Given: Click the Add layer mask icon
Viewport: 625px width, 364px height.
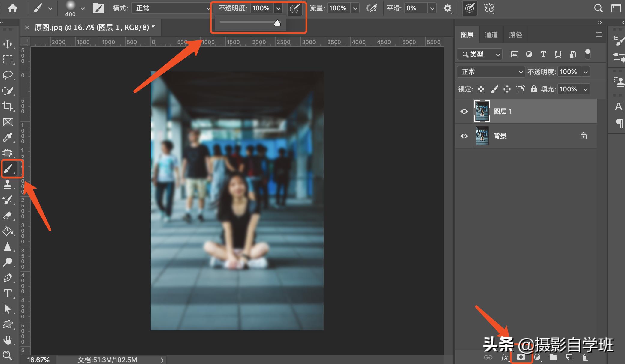Looking at the screenshot, I should tap(521, 357).
